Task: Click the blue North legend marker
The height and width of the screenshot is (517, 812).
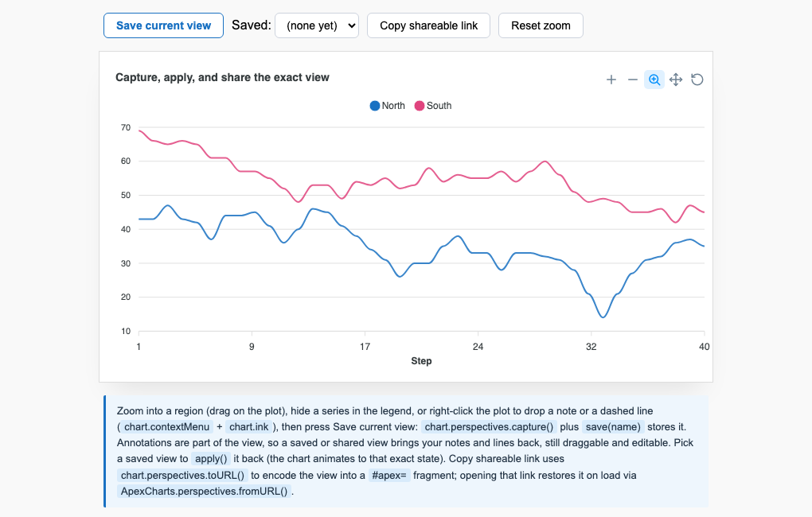Action: click(374, 106)
